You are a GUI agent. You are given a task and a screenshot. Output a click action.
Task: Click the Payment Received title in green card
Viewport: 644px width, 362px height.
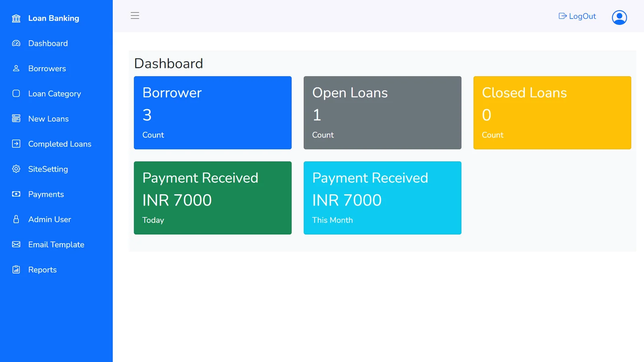(200, 178)
